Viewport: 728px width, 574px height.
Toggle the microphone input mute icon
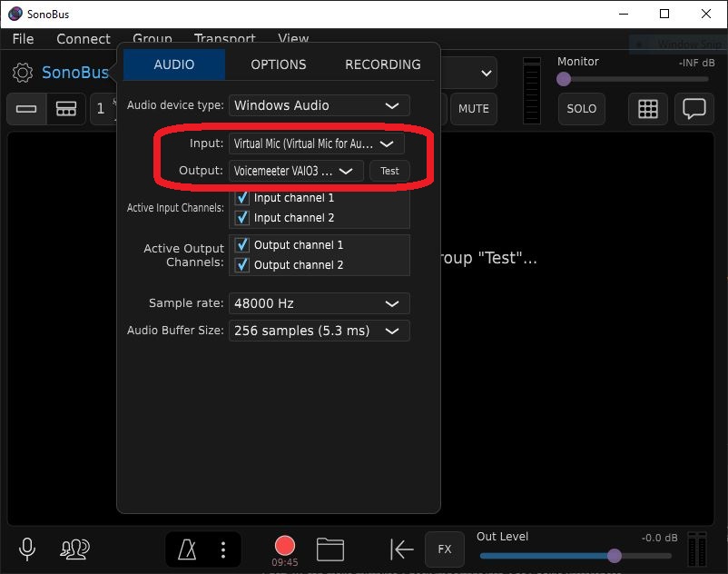pyautogui.click(x=27, y=549)
